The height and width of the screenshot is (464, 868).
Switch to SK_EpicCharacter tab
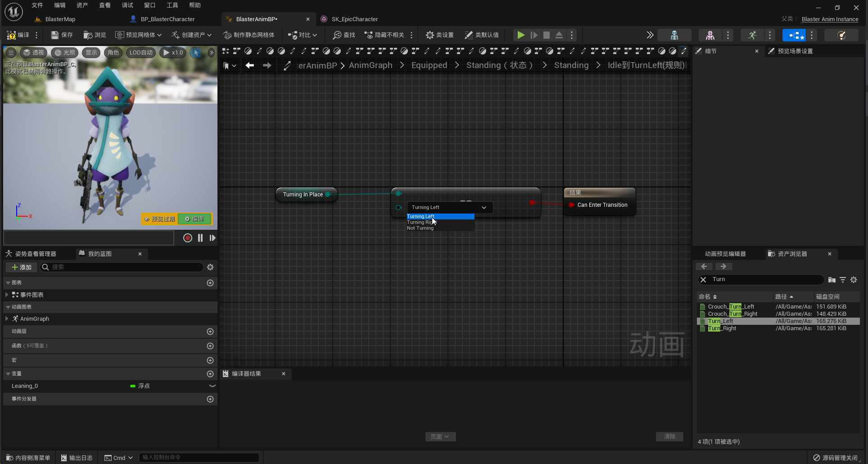point(354,19)
